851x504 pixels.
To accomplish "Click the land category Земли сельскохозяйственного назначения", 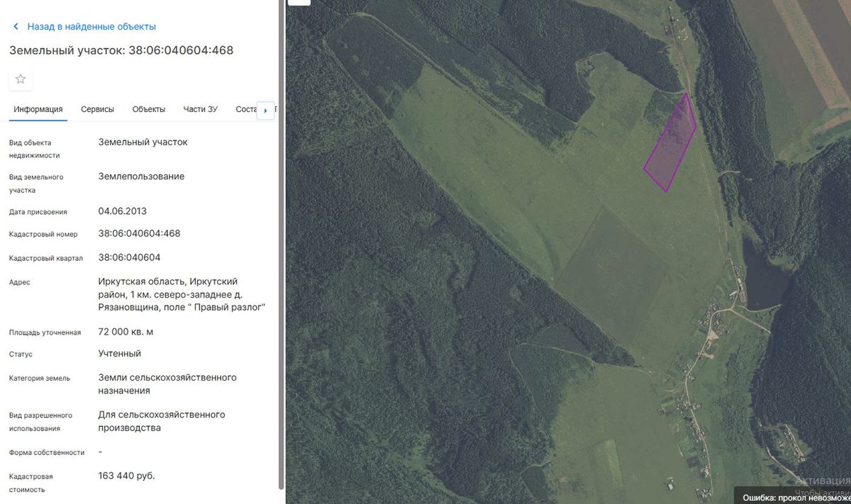I will click(167, 383).
